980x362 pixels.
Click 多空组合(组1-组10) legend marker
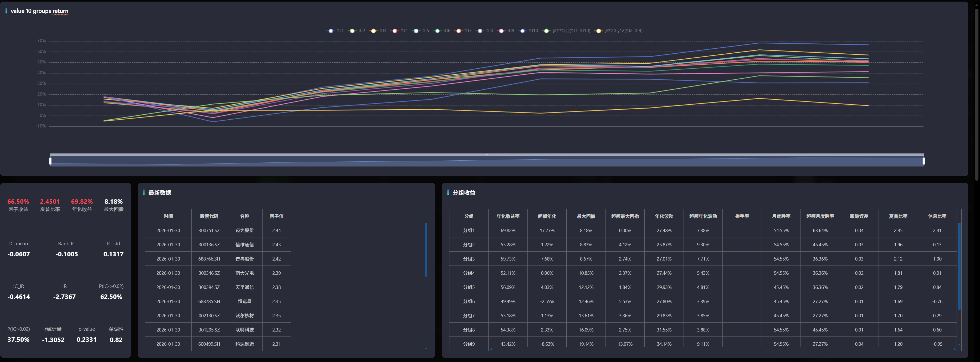click(x=546, y=31)
